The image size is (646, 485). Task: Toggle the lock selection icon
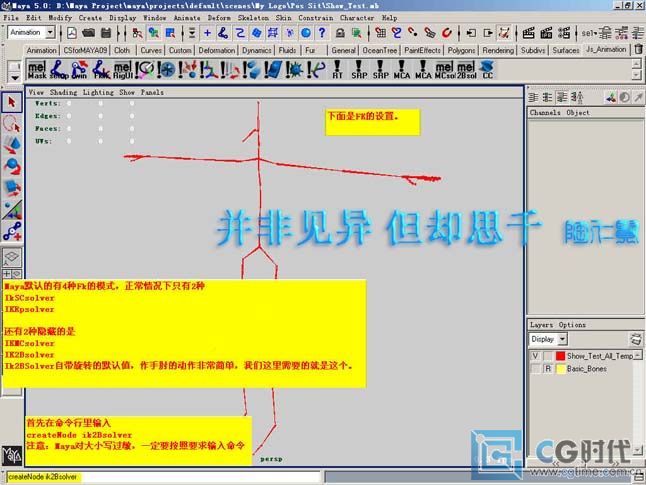point(340,33)
